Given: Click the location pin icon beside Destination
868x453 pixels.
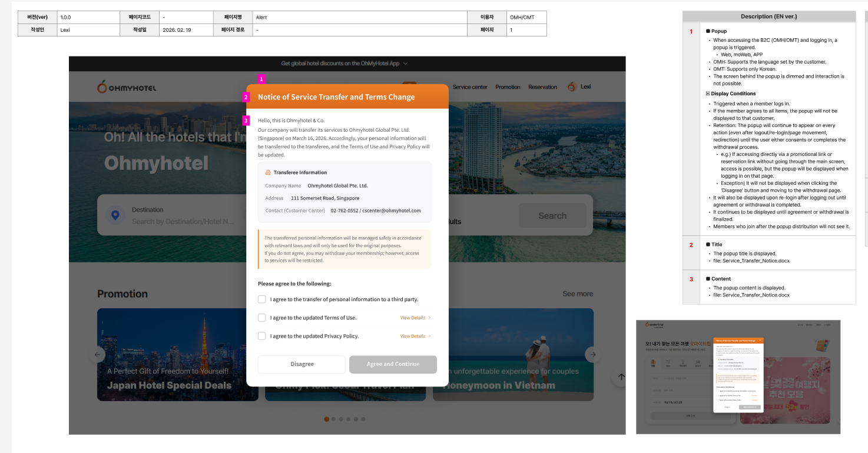Looking at the screenshot, I should click(x=115, y=215).
